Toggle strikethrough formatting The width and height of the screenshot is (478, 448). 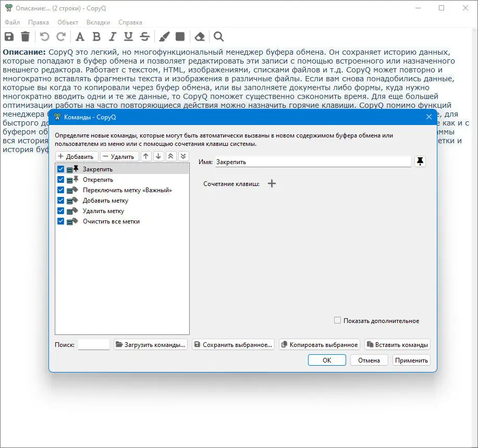pyautogui.click(x=145, y=36)
